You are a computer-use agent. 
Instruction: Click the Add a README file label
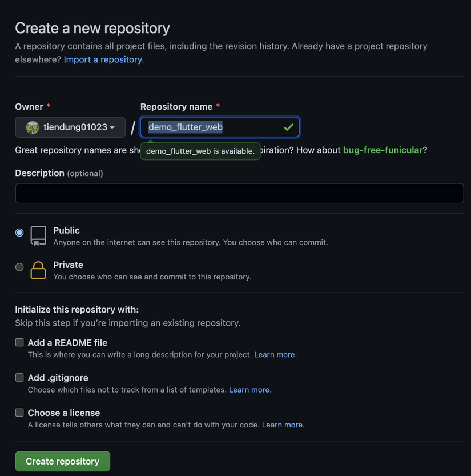pos(67,343)
